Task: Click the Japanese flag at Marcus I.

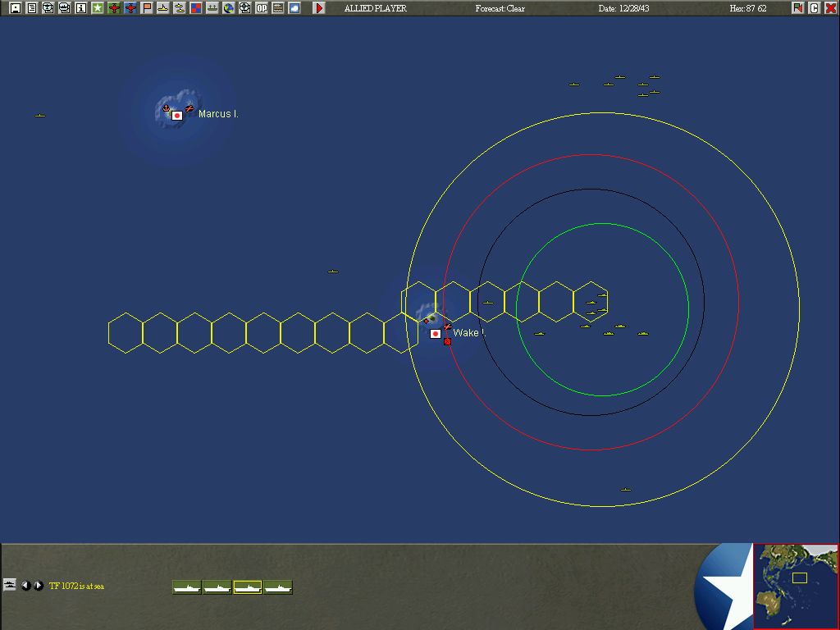Action: pyautogui.click(x=177, y=115)
